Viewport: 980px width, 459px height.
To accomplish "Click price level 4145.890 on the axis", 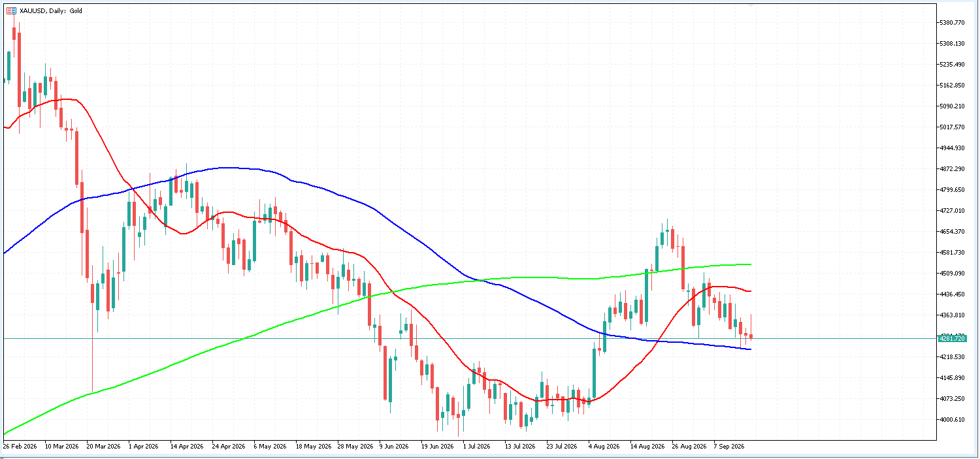I will tap(951, 378).
